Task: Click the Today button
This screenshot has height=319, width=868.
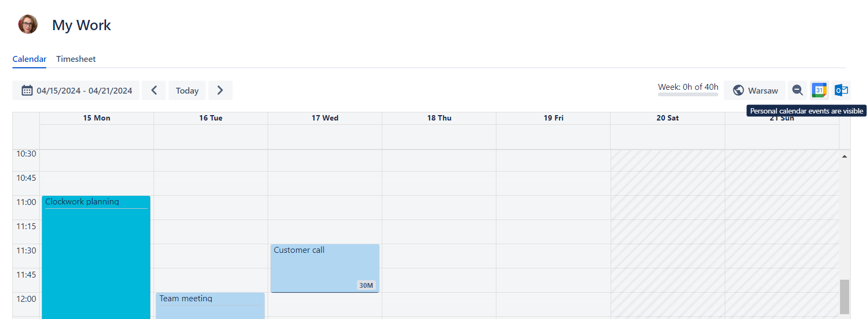Action: click(187, 90)
